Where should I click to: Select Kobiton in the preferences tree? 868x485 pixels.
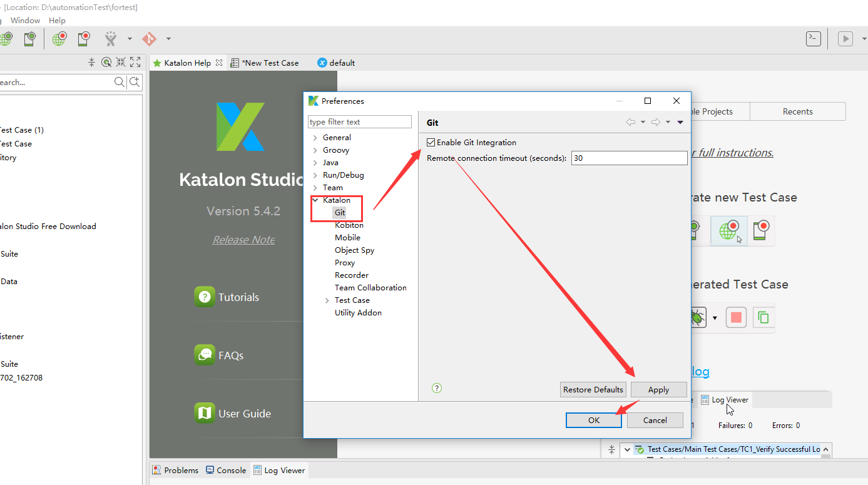pos(349,225)
